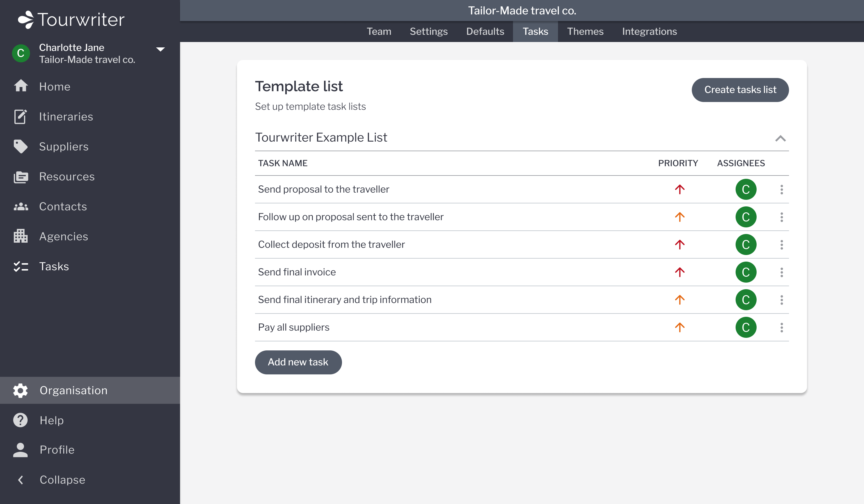Open the account dropdown next to Charlotte Jane

(x=160, y=49)
